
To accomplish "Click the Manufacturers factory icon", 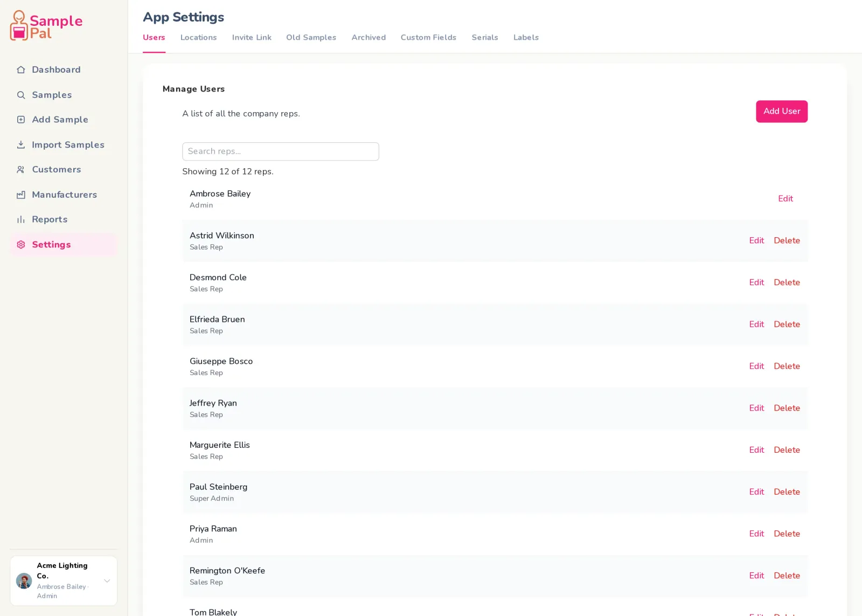I will click(21, 195).
